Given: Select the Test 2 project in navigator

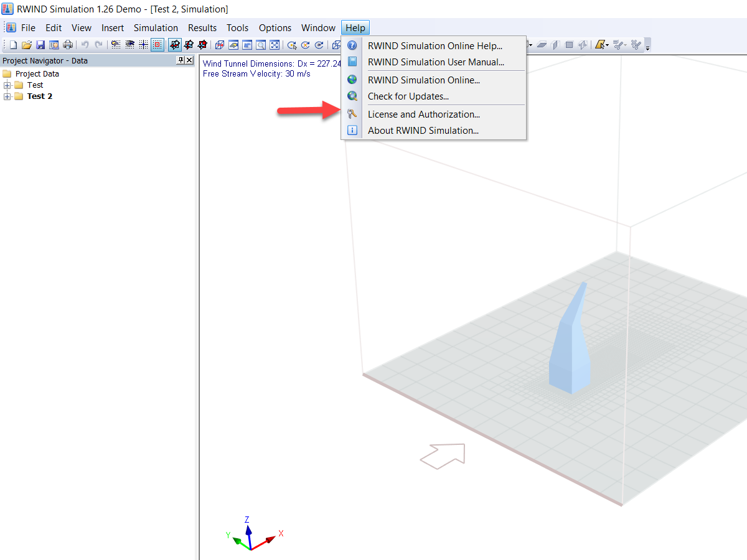Looking at the screenshot, I should pyautogui.click(x=40, y=96).
